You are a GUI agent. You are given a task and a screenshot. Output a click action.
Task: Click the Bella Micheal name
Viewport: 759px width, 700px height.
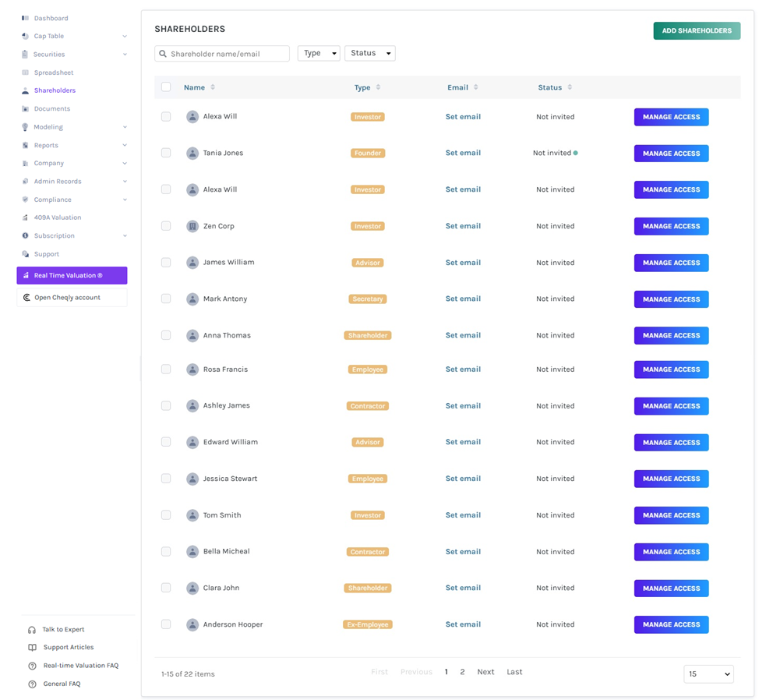(x=227, y=551)
